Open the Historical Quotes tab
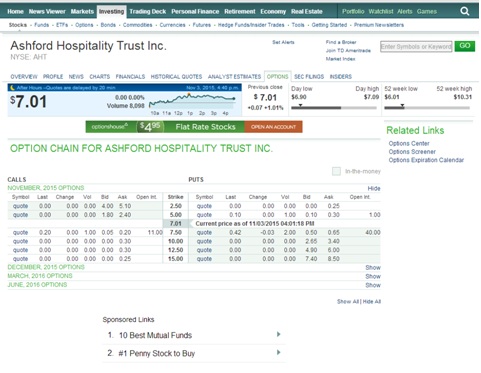 (176, 77)
